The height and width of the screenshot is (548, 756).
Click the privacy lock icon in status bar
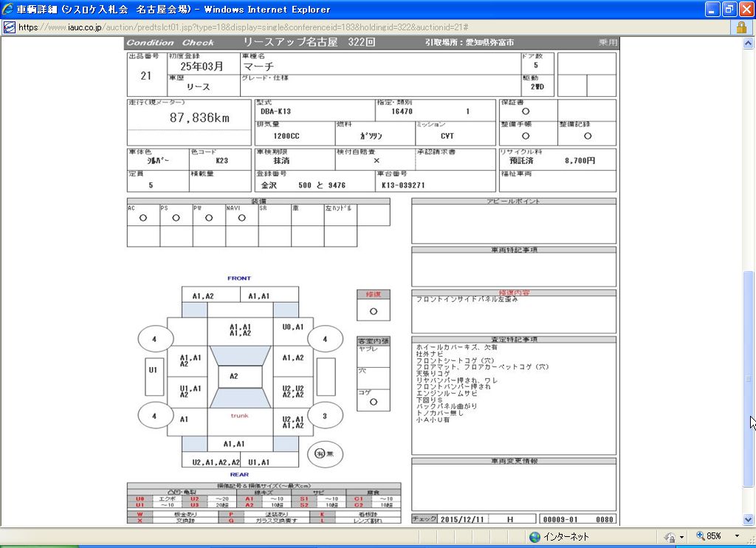click(670, 537)
